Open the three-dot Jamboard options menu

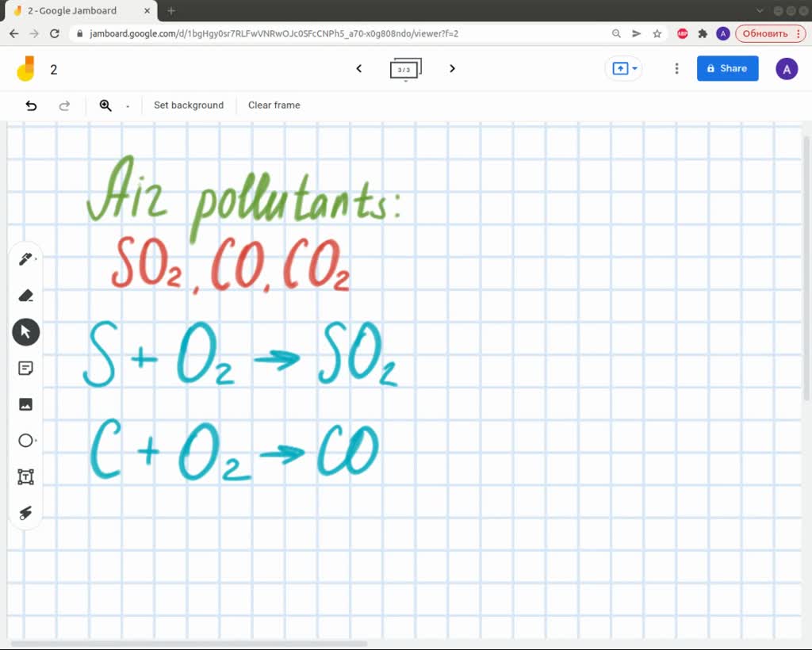676,69
